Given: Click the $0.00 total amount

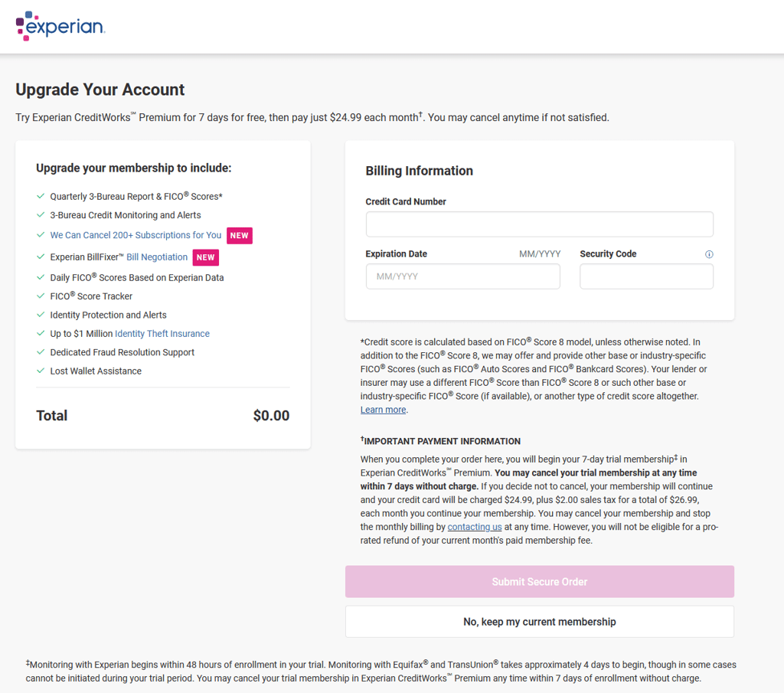Looking at the screenshot, I should point(271,416).
